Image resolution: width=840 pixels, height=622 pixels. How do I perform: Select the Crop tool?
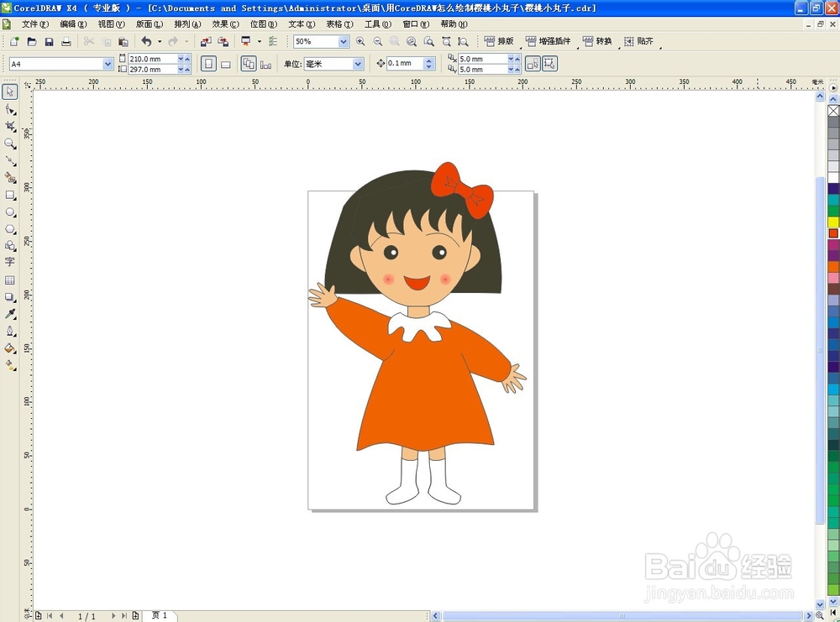pyautogui.click(x=9, y=126)
